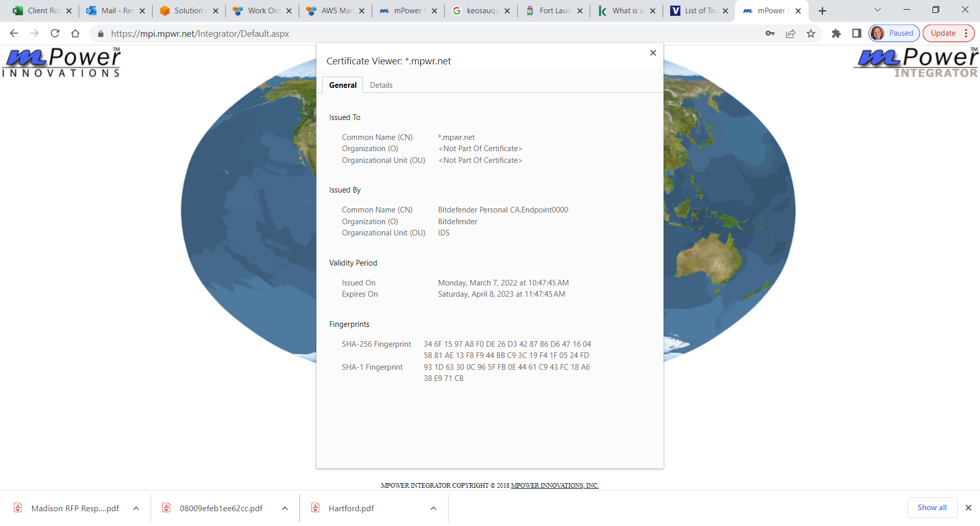980x526 pixels.
Task: Close the Certificate Viewer dialog
Action: 653,53
